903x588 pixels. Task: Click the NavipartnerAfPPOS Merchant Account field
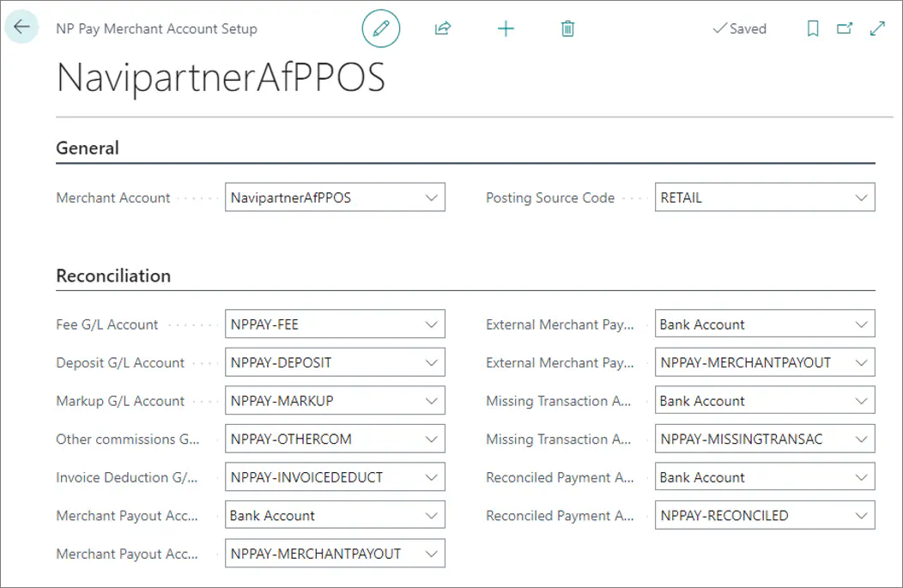click(335, 197)
